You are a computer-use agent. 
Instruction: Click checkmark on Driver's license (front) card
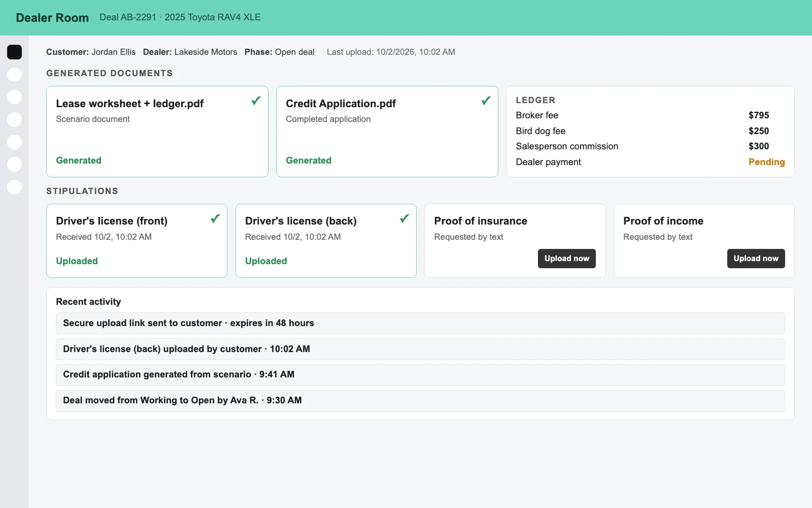pyautogui.click(x=215, y=218)
